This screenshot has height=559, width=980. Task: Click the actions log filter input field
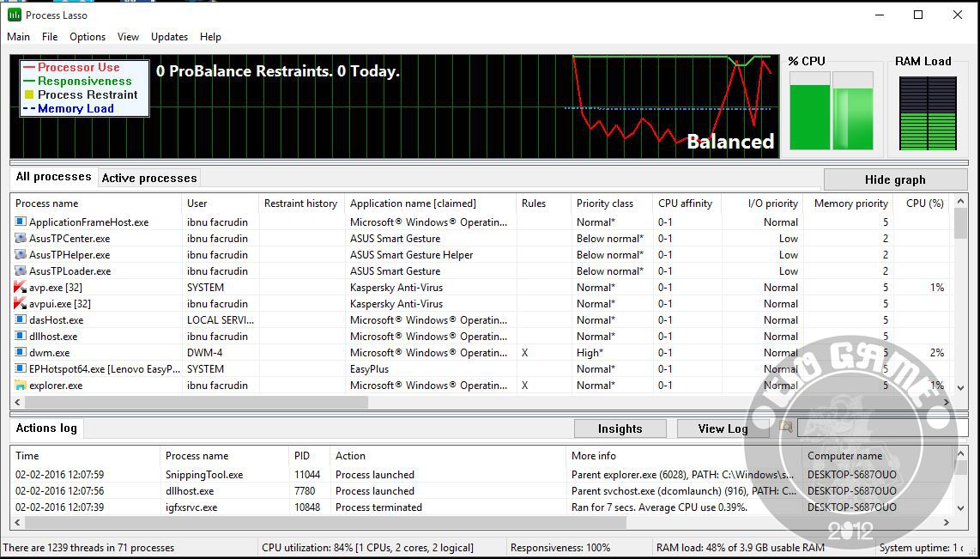pos(882,428)
